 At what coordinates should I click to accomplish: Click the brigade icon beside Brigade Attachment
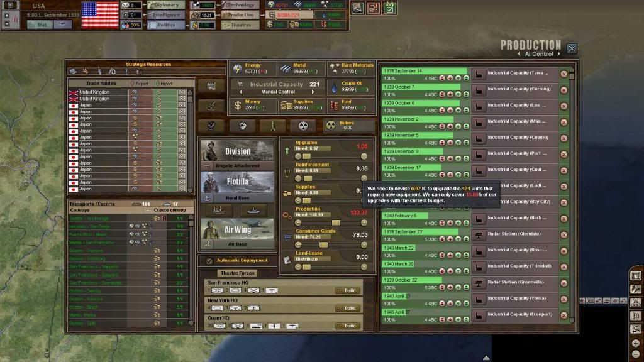tap(207, 166)
